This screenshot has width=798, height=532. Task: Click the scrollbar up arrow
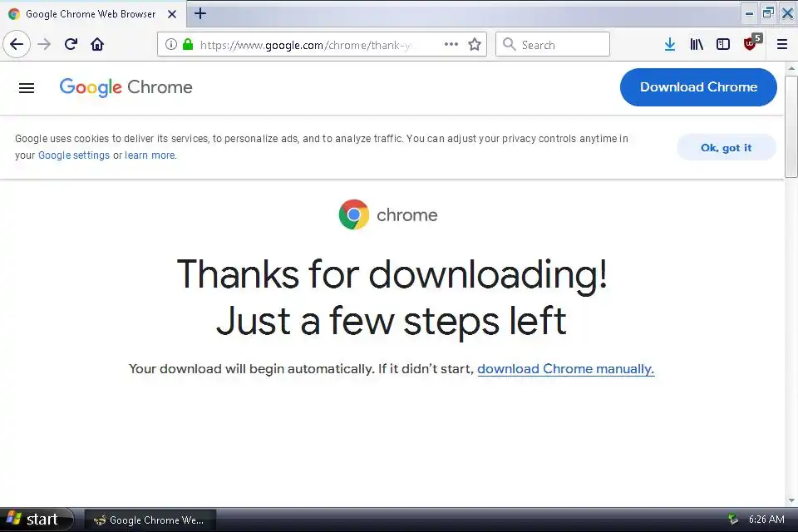point(791,68)
